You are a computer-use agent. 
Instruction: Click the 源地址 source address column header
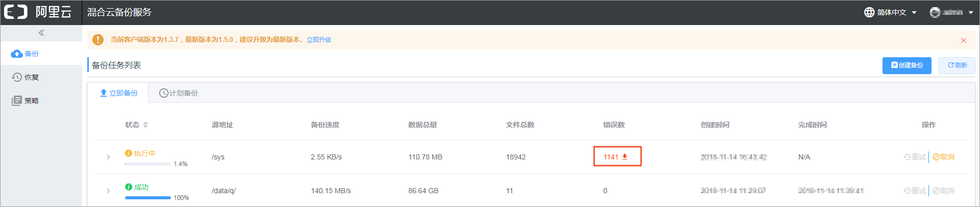click(x=223, y=125)
